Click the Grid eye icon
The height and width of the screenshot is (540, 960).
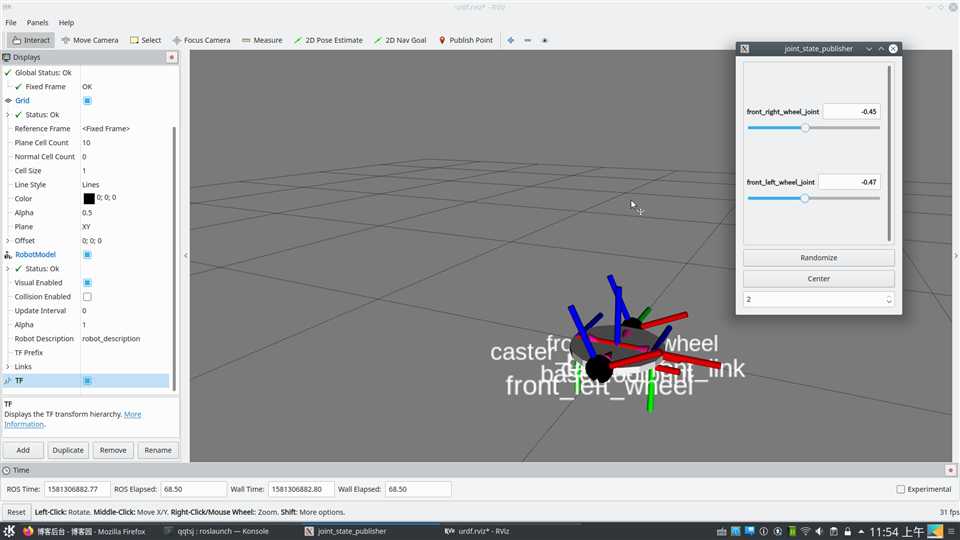point(8,100)
